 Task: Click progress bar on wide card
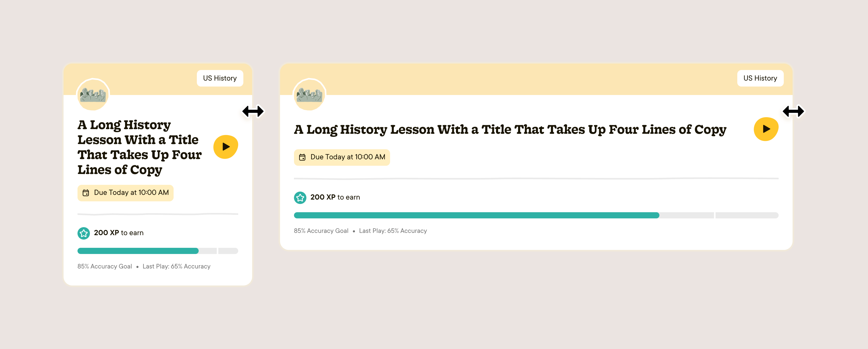click(x=536, y=215)
